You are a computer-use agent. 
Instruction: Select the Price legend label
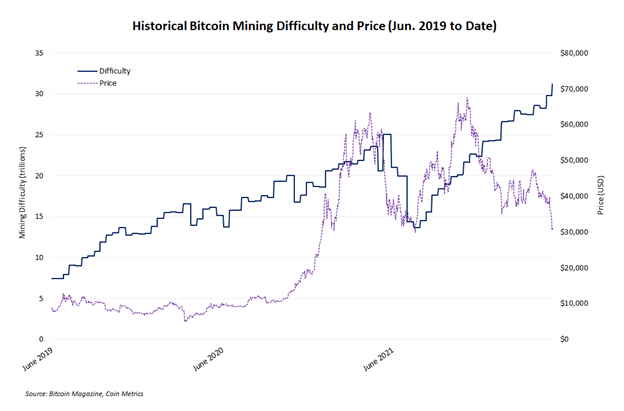pos(108,83)
